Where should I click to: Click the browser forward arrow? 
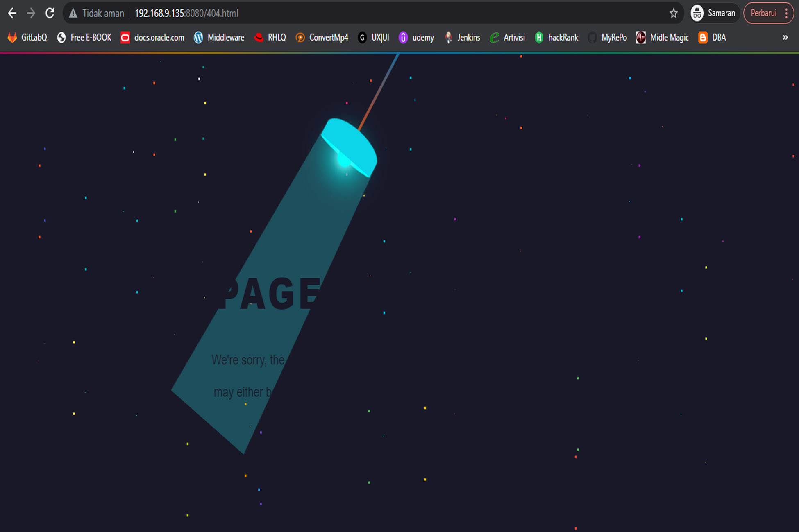(x=31, y=14)
